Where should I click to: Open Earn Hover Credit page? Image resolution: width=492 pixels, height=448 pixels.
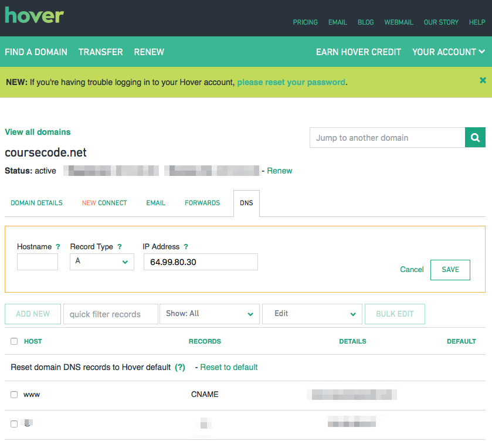coord(359,52)
